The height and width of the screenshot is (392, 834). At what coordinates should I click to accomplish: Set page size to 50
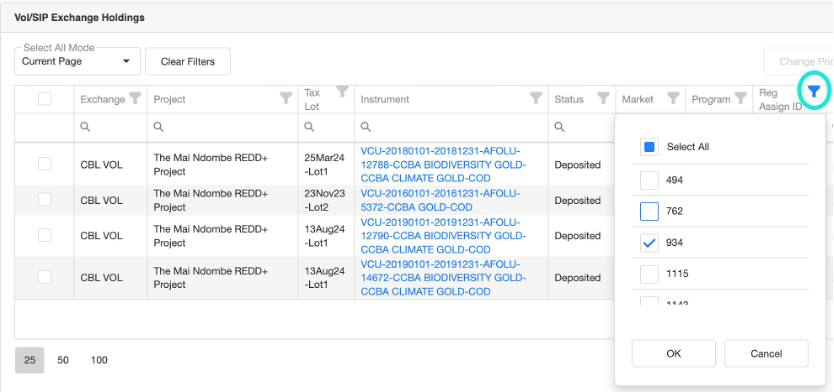point(63,360)
